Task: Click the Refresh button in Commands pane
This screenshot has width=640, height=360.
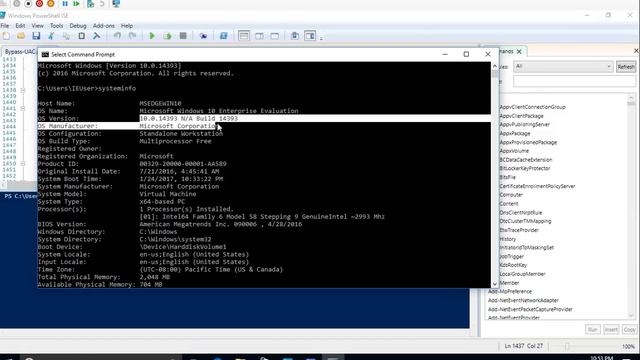Action: point(626,67)
